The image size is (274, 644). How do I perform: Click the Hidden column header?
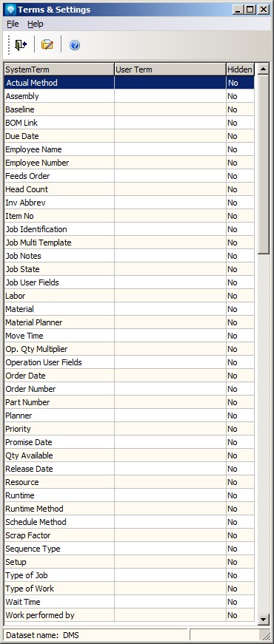coord(240,70)
